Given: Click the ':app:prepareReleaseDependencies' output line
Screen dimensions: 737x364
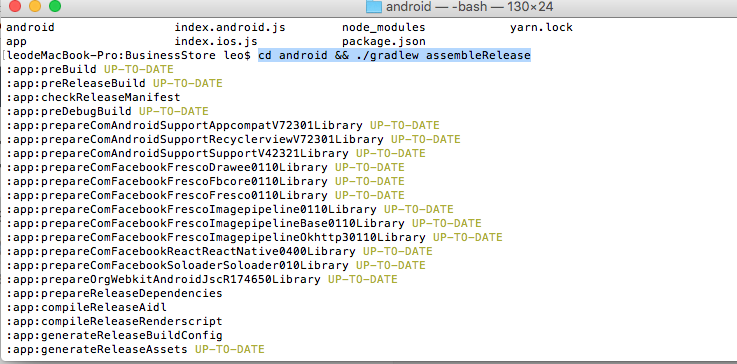Looking at the screenshot, I should 115,293.
